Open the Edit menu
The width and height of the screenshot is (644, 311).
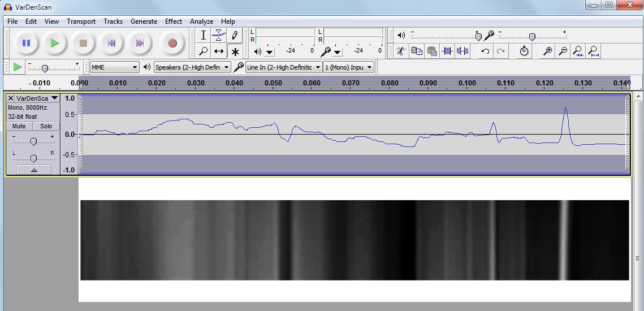pyautogui.click(x=31, y=21)
